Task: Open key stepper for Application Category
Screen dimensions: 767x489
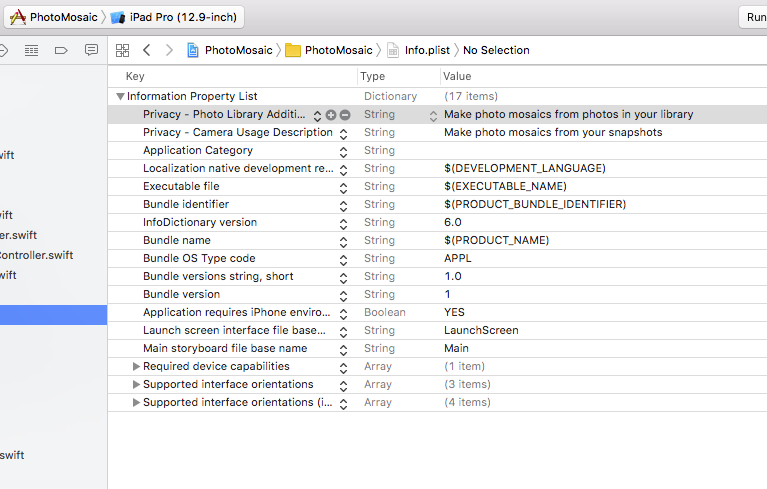Action: (343, 152)
